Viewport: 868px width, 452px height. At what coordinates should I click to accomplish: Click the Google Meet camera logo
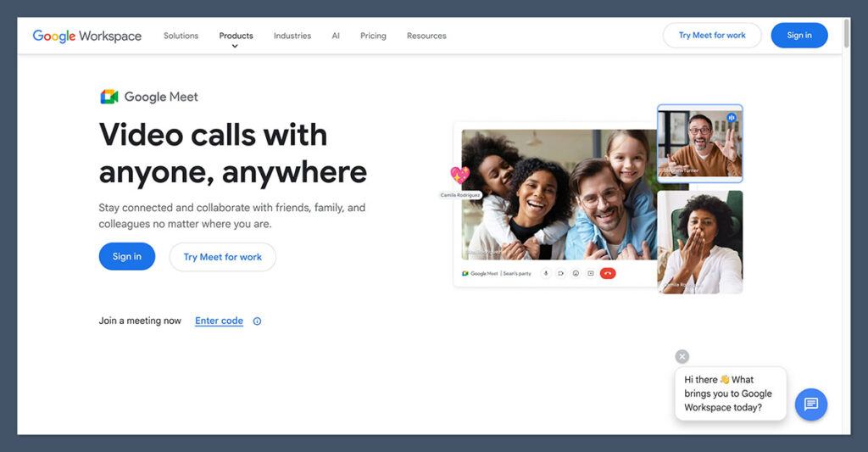click(109, 97)
